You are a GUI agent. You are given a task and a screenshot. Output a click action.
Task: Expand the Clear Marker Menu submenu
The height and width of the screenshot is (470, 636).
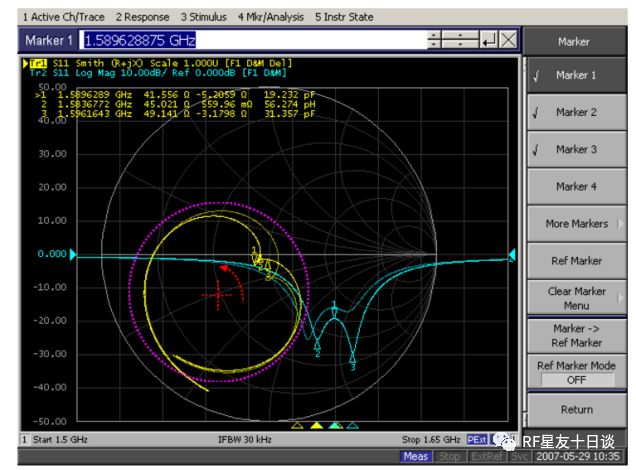pyautogui.click(x=576, y=298)
